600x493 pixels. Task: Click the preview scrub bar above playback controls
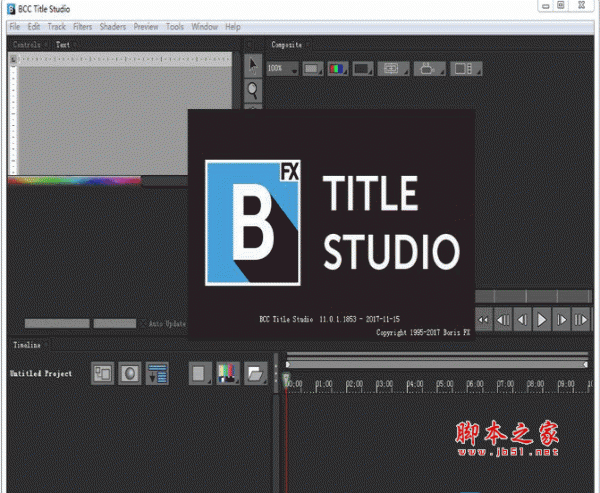533,296
